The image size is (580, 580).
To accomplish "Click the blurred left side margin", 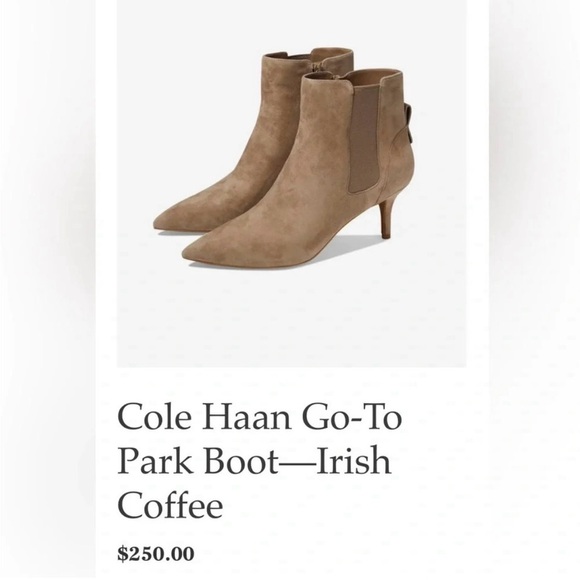I will pyautogui.click(x=47, y=290).
